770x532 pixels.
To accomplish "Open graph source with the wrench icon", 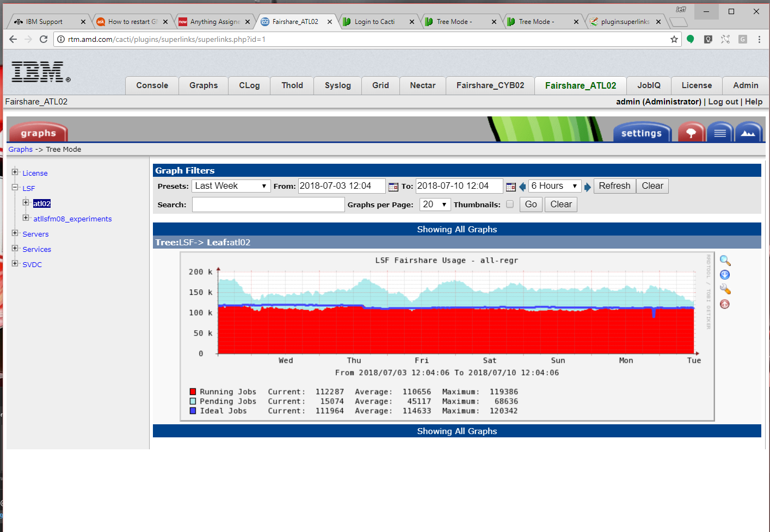I will [x=724, y=289].
